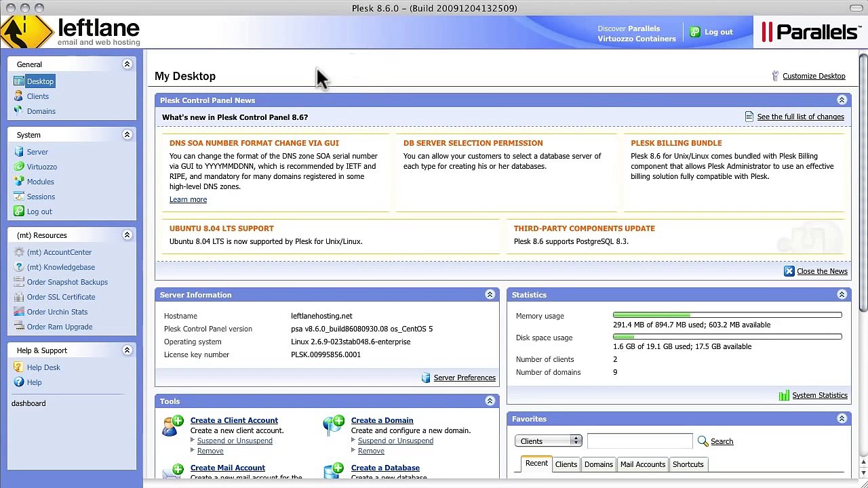Click the full list of changes document icon

(749, 117)
